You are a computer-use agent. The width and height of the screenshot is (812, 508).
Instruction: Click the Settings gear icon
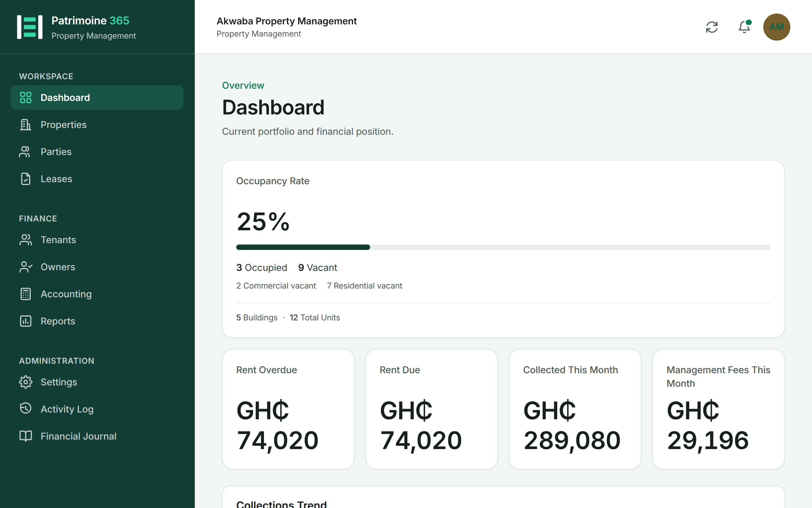[26, 382]
